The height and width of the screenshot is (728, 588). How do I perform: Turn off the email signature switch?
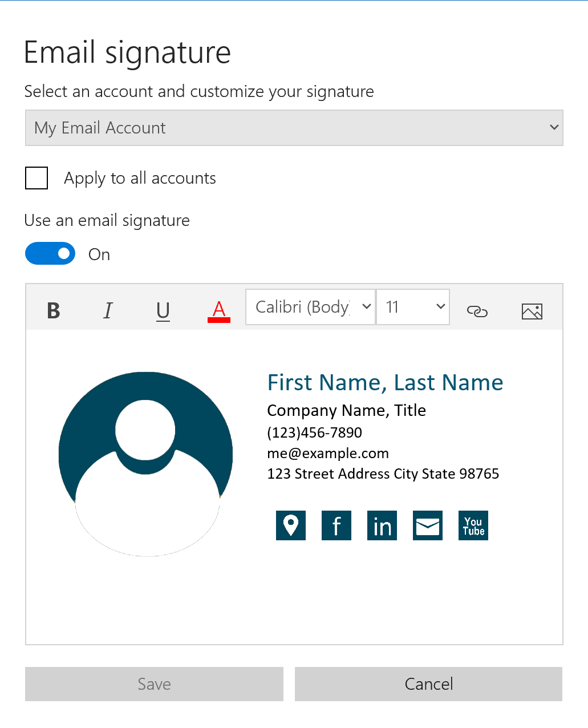pyautogui.click(x=50, y=254)
